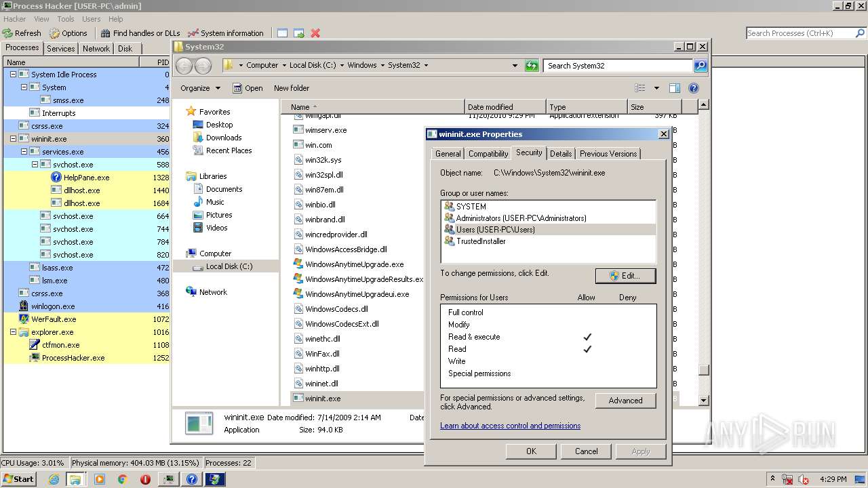
Task: Click the red X toolbar icon in Process Hacker
Action: (x=315, y=33)
